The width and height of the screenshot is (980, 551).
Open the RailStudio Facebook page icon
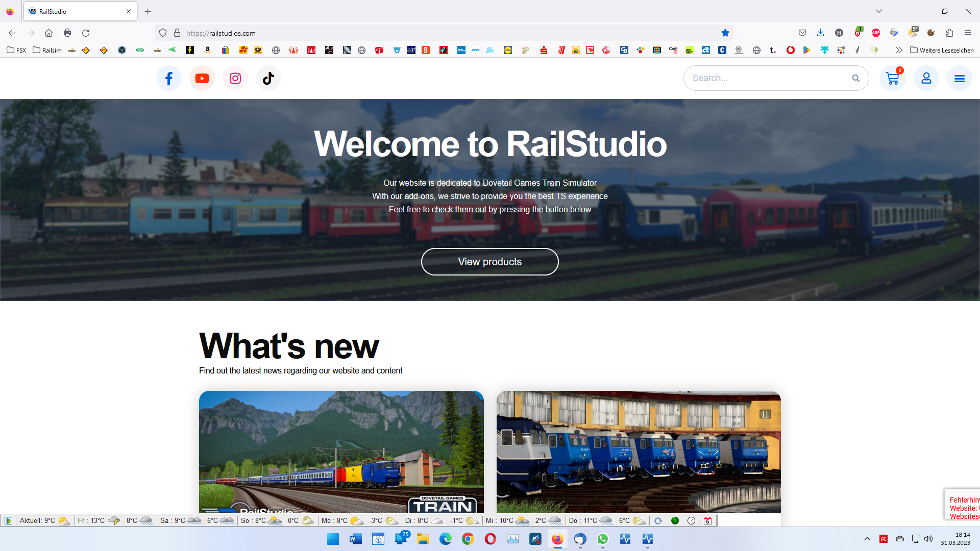click(x=169, y=78)
